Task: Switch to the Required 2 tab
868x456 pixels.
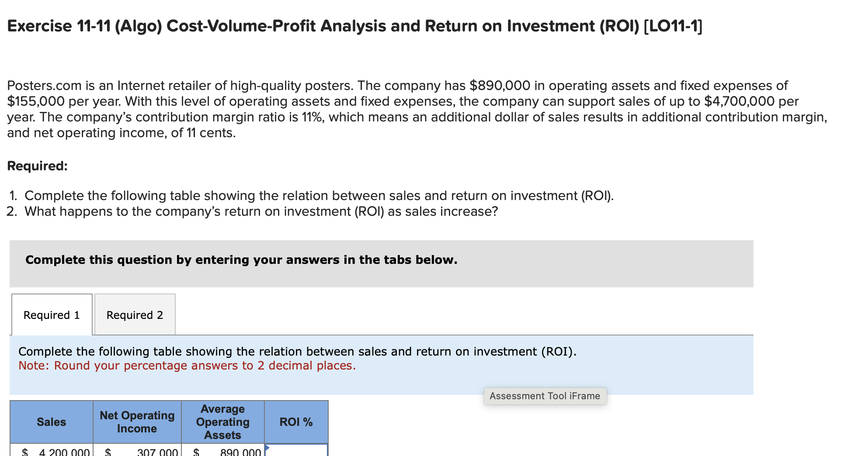Action: coord(135,314)
